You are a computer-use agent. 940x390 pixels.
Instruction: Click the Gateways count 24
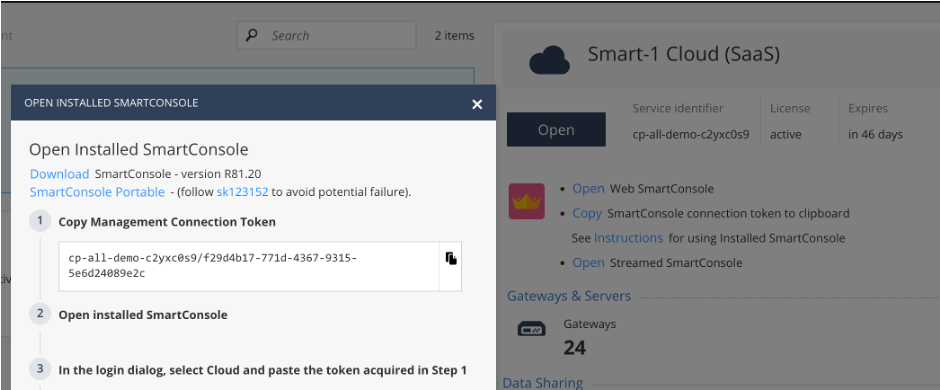(x=575, y=347)
